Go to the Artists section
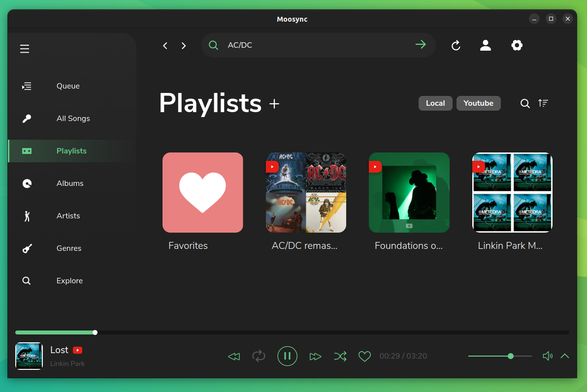This screenshot has height=392, width=587. [68, 215]
